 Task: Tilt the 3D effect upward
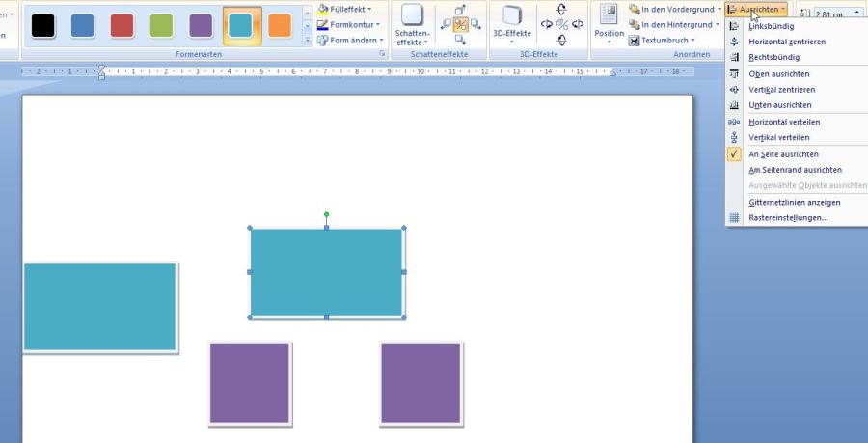pos(562,9)
